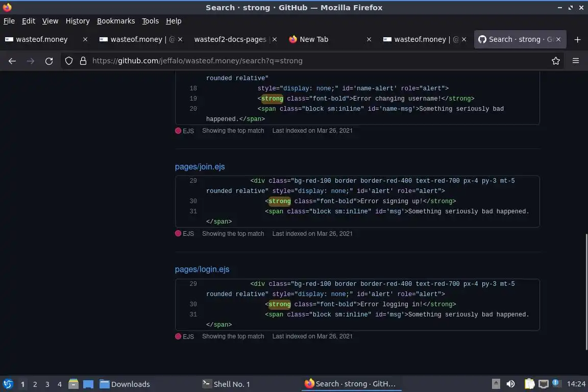This screenshot has height=392, width=588.
Task: Open a new tab with plus button
Action: 577,39
